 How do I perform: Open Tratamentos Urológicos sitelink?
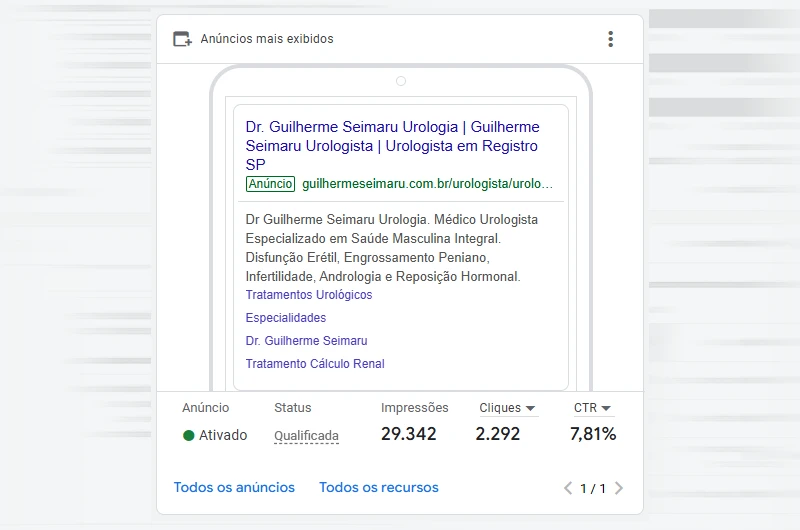[308, 295]
